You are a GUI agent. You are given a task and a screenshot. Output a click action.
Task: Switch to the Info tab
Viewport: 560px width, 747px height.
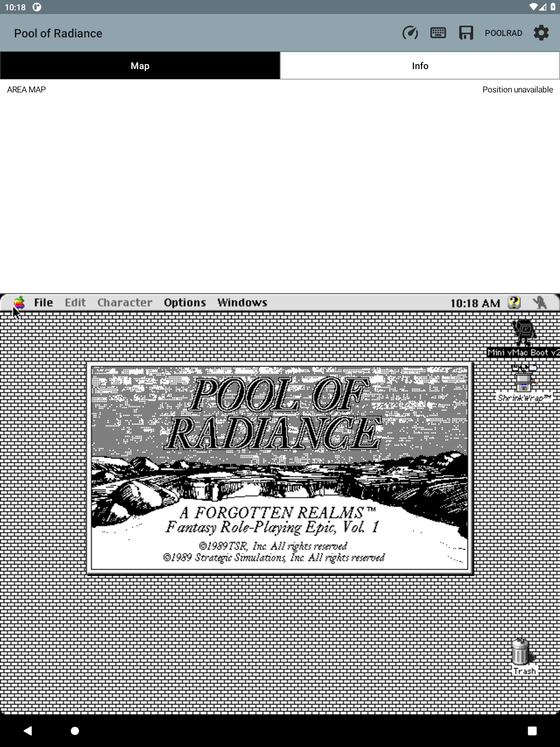[x=420, y=66]
